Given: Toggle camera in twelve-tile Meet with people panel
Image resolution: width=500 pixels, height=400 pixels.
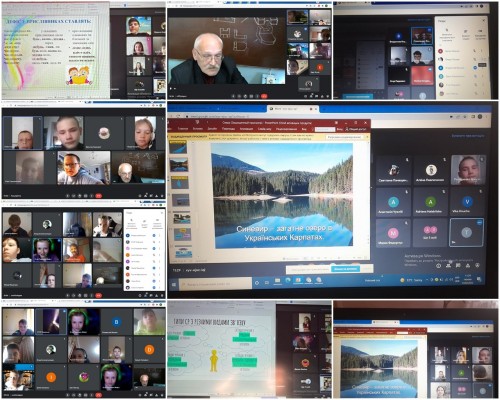Looking at the screenshot, I should pos(74,295).
